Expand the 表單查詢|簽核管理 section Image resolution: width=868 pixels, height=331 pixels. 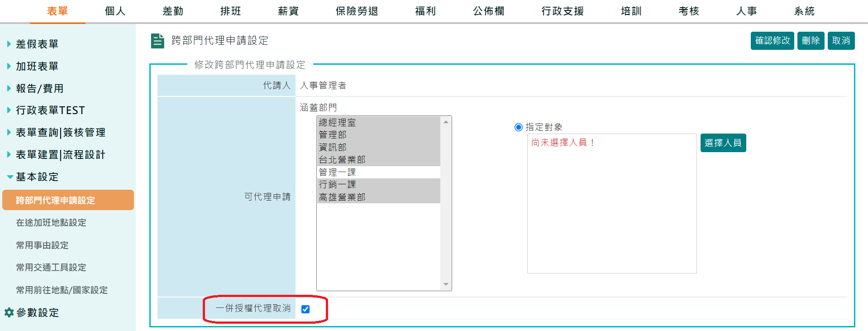coord(56,132)
